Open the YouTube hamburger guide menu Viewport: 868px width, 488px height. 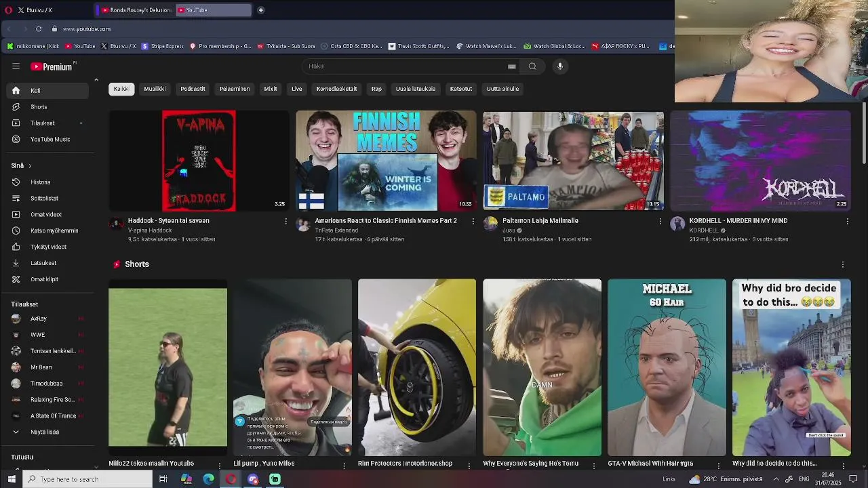[x=16, y=66]
